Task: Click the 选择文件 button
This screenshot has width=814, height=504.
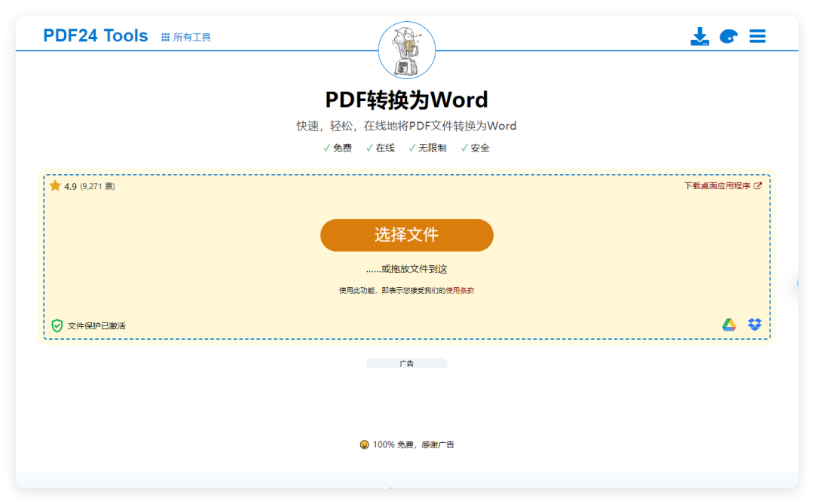Action: pos(406,235)
